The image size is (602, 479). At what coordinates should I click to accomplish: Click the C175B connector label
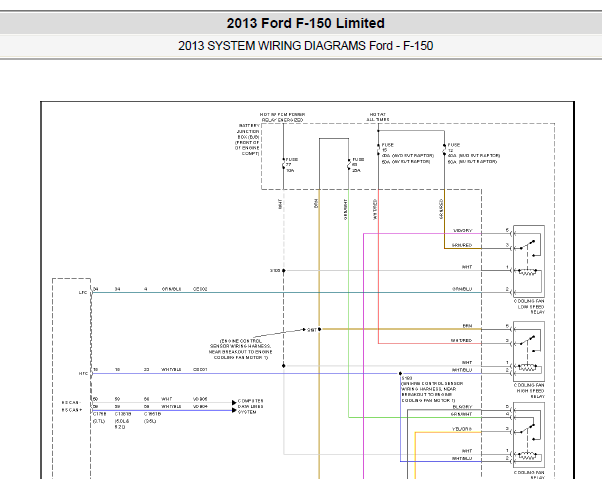pyautogui.click(x=99, y=414)
